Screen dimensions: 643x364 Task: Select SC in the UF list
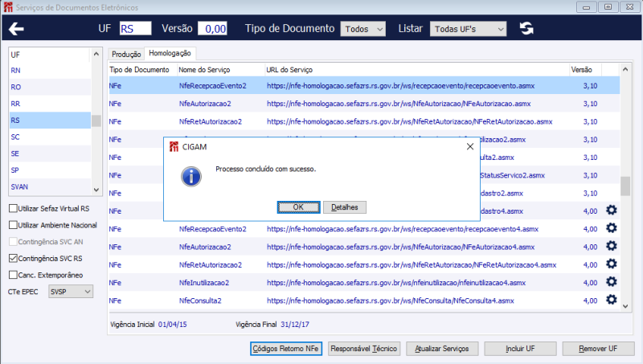click(50, 137)
